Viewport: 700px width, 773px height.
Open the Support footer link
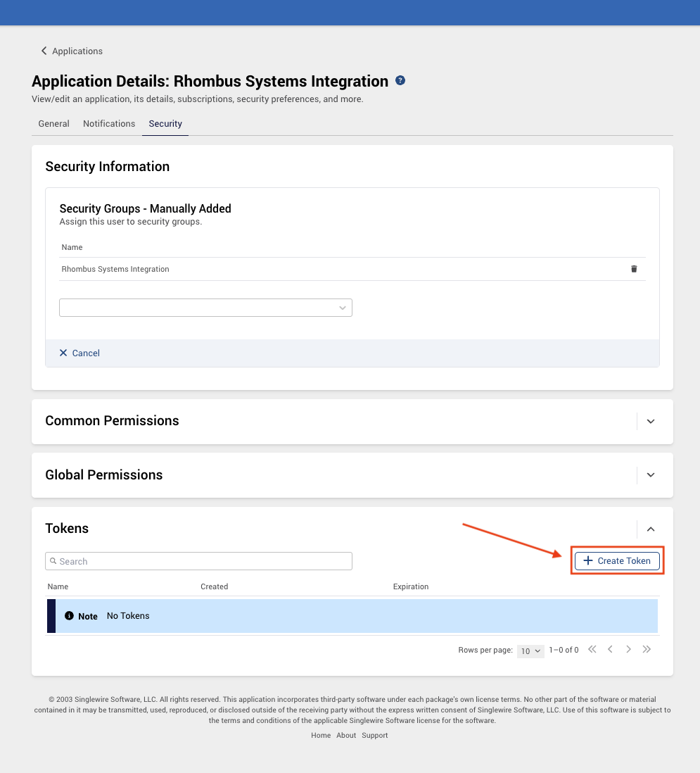375,735
